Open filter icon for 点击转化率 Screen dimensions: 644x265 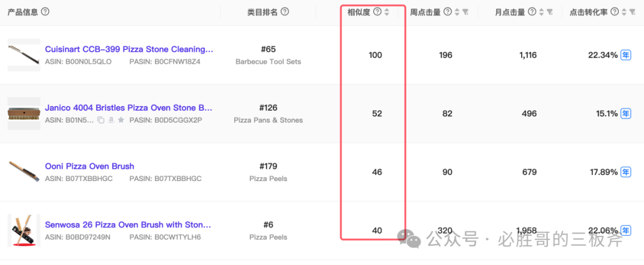pyautogui.click(x=633, y=13)
